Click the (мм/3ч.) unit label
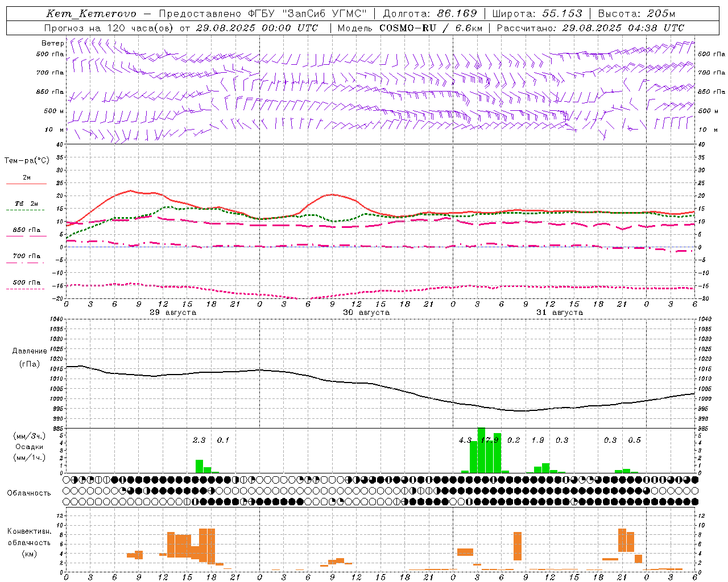The width and height of the screenshot is (728, 582). pos(29,436)
